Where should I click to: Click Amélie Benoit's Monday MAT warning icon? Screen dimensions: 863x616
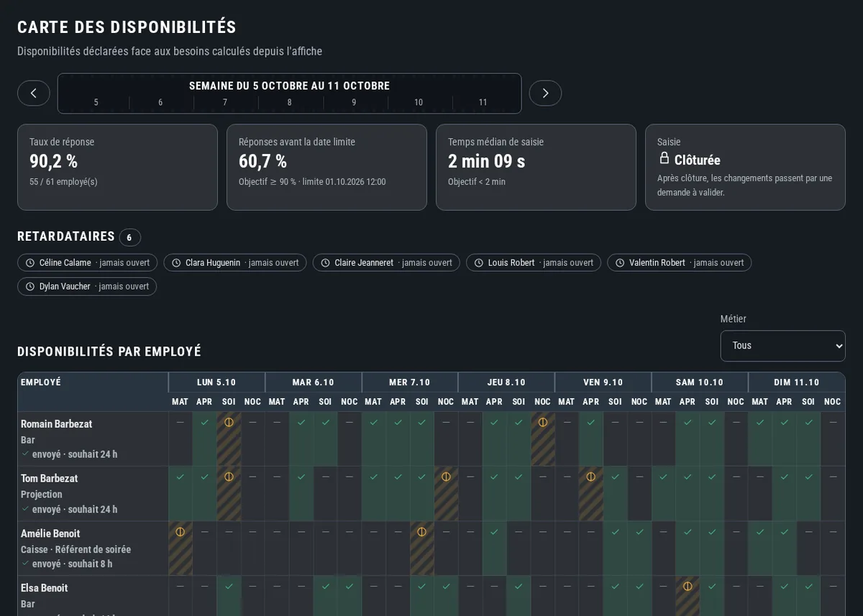click(x=181, y=532)
